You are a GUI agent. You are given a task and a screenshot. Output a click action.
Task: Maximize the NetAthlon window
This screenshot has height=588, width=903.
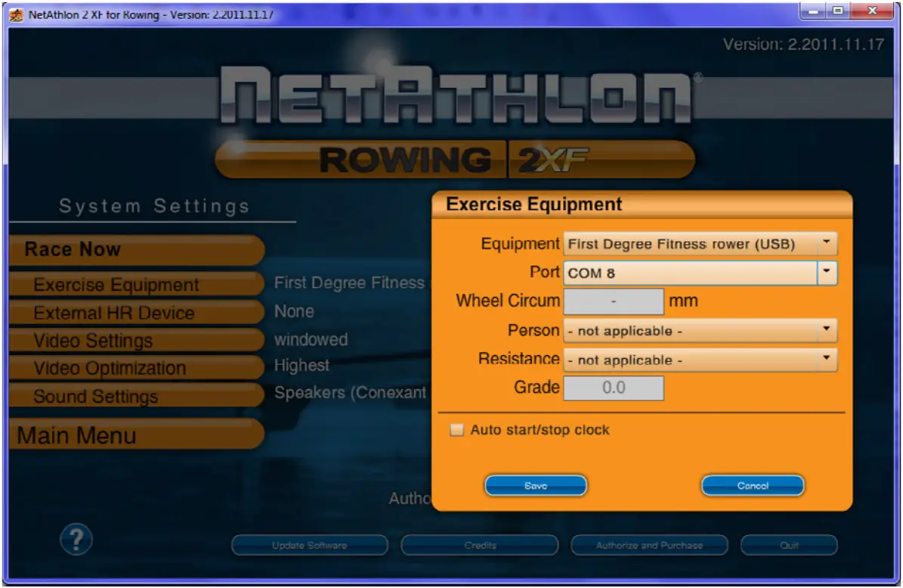coord(838,11)
